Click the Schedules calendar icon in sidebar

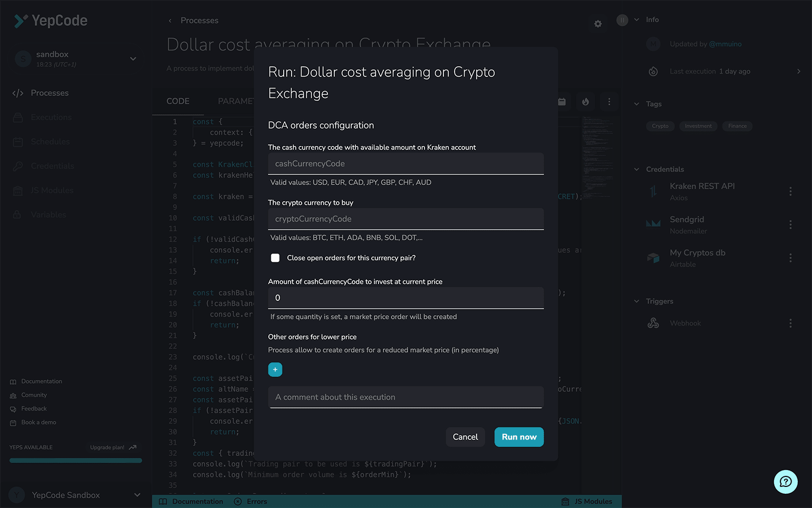(17, 141)
